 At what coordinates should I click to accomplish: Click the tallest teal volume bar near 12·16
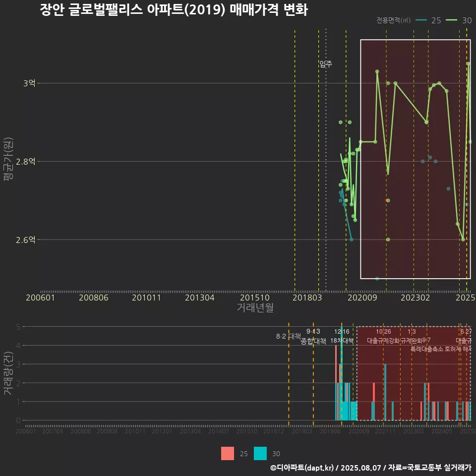click(x=342, y=374)
